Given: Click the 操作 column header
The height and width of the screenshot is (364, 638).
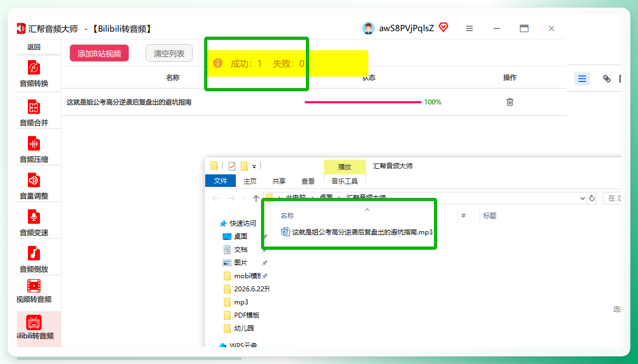Looking at the screenshot, I should click(x=510, y=78).
